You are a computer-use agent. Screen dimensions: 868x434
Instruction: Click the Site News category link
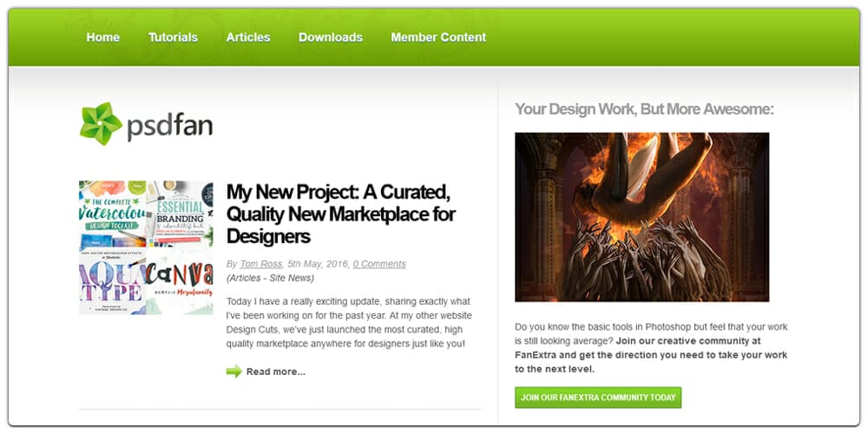(x=290, y=278)
